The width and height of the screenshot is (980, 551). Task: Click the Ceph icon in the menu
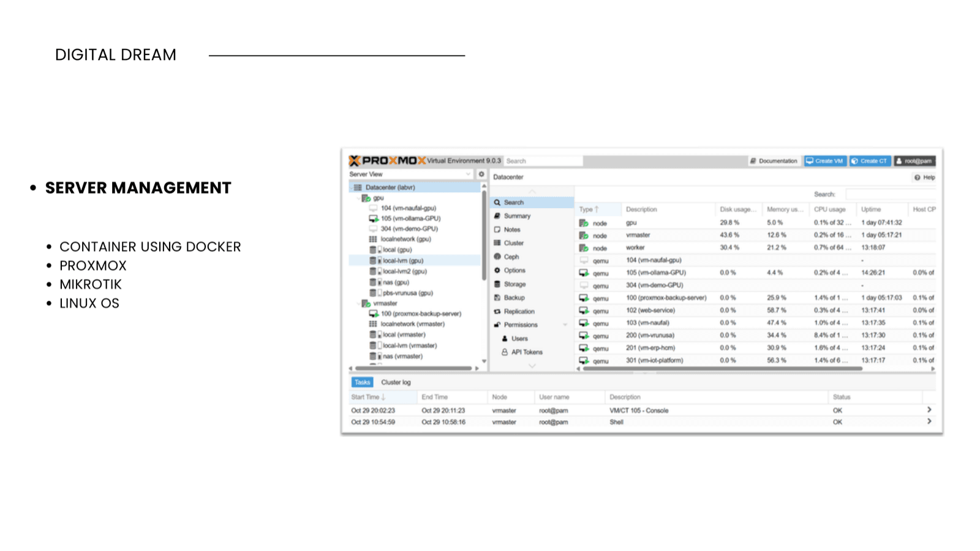click(x=497, y=257)
